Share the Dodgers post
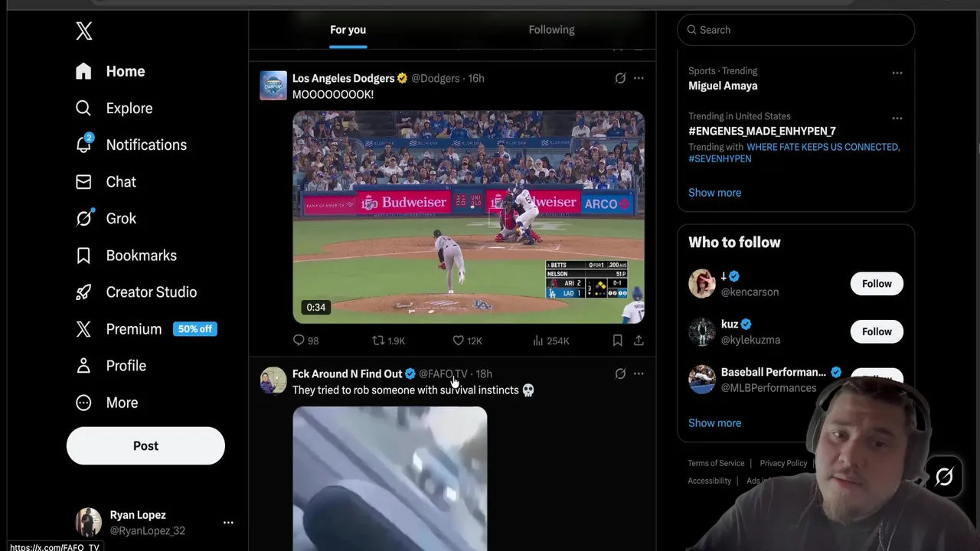Viewport: 980px width, 551px height. tap(639, 341)
